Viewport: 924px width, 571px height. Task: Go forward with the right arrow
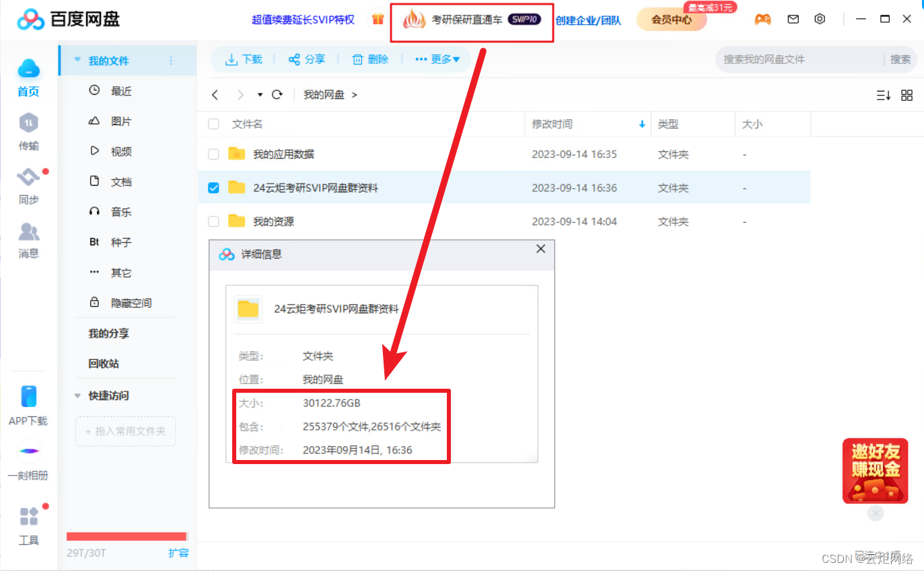coord(240,95)
